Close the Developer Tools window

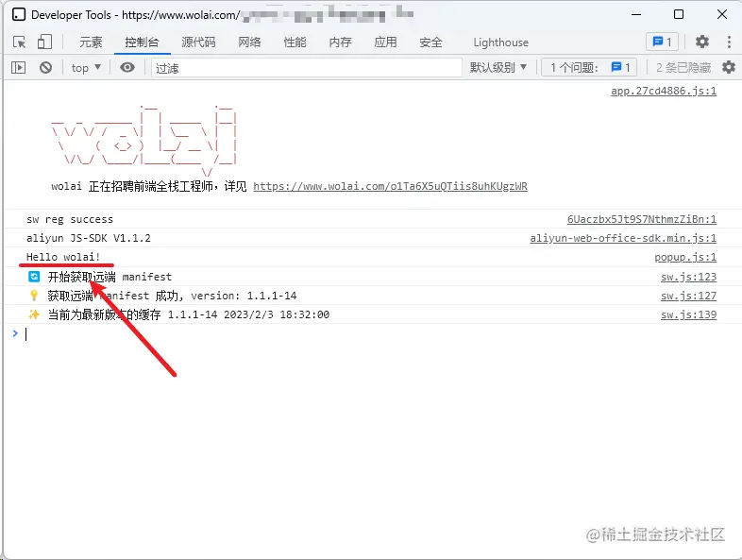pos(722,14)
